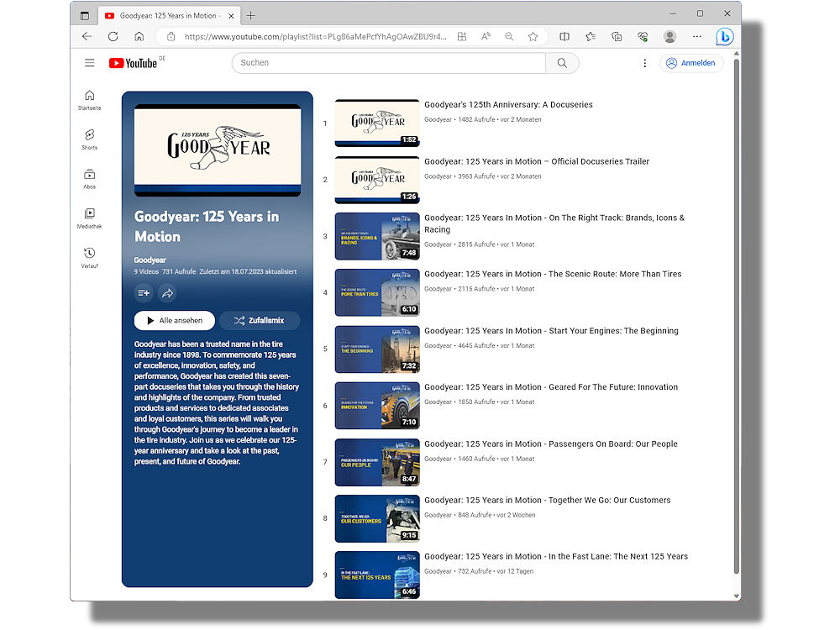Open title Geared For The Future: Innovation
The image size is (840, 630).
pos(551,386)
